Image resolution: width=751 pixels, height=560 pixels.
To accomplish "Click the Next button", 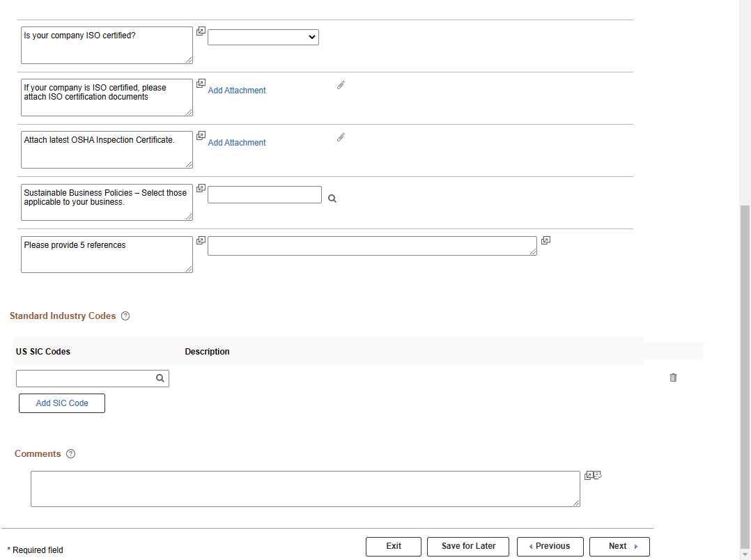I will (x=619, y=546).
